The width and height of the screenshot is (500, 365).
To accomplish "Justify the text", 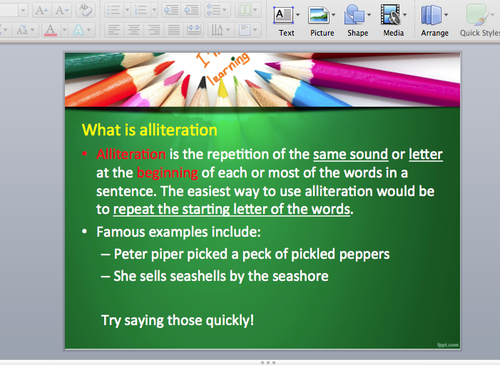I will (174, 30).
